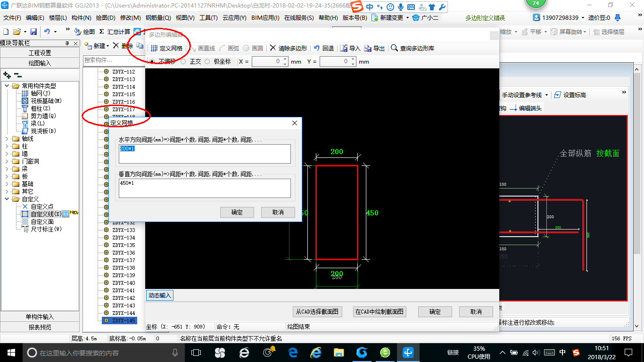Open 新建变更 dropdown

point(408,18)
